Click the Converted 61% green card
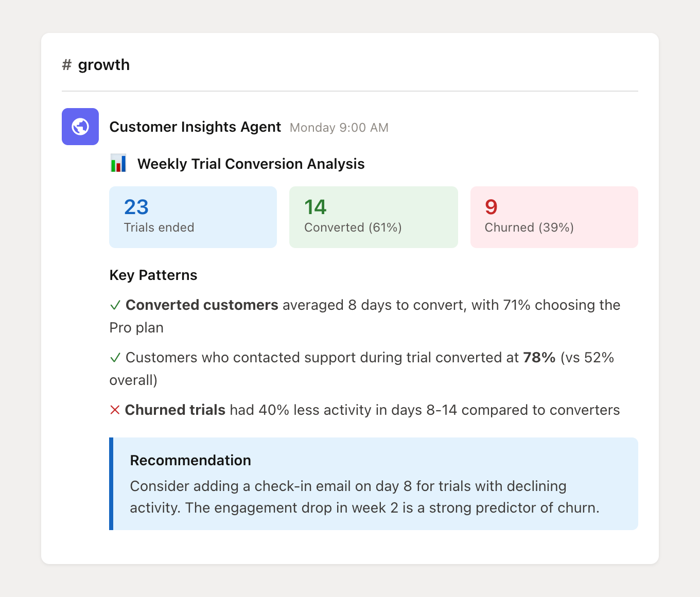 373,217
